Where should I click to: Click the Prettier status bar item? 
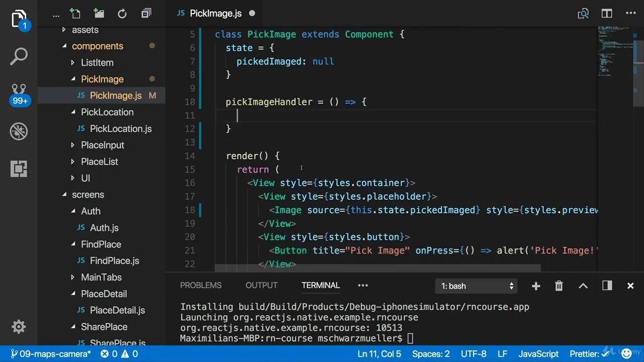pyautogui.click(x=590, y=354)
